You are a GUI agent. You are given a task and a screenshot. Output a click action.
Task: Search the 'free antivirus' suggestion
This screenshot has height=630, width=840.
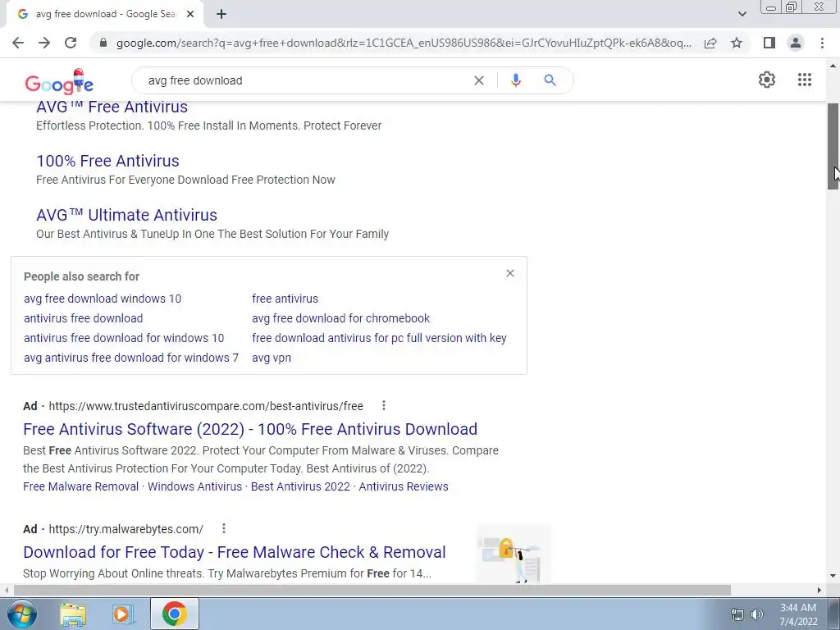[x=285, y=299]
